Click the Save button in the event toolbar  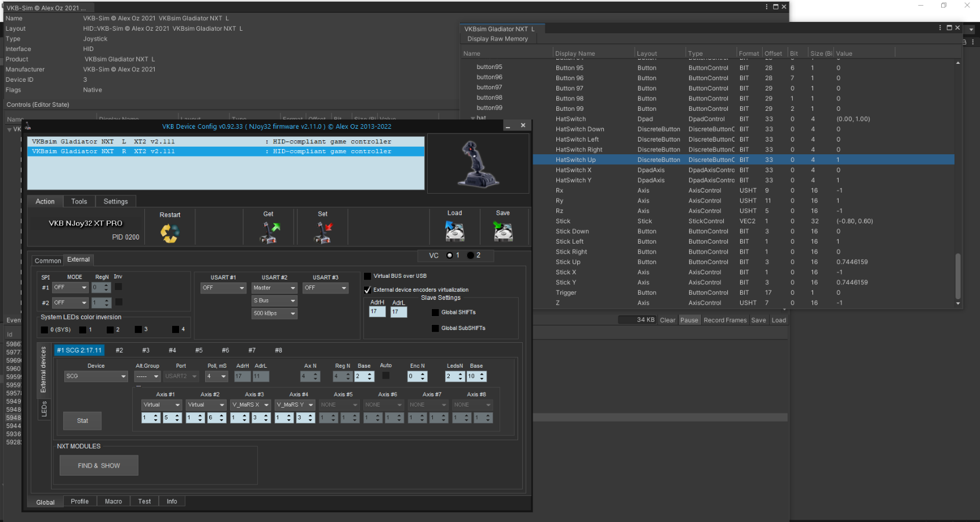(759, 320)
